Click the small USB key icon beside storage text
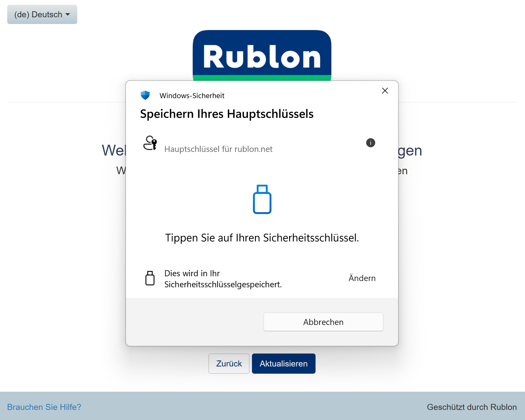The image size is (525, 420). pyautogui.click(x=150, y=278)
